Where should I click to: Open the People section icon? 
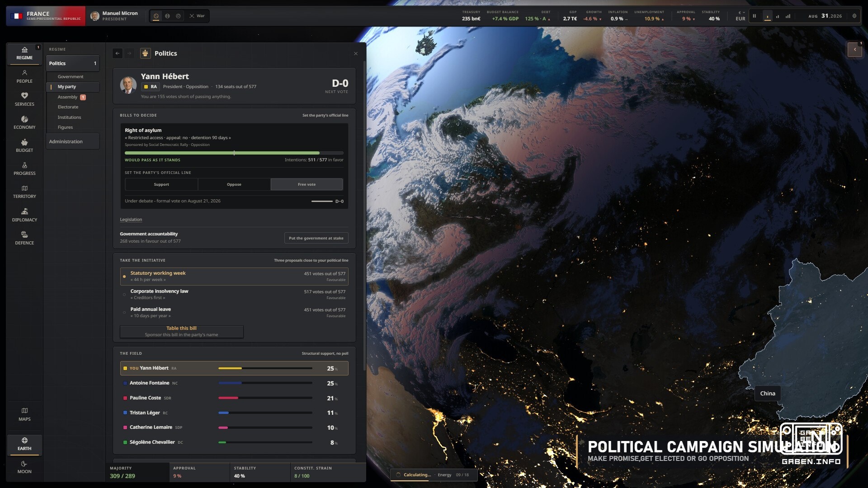pyautogui.click(x=24, y=73)
